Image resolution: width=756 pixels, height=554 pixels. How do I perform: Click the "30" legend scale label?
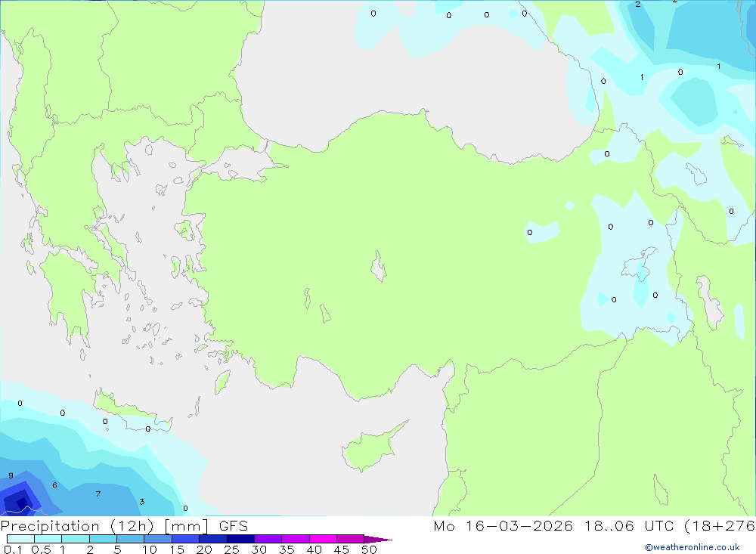(x=259, y=549)
